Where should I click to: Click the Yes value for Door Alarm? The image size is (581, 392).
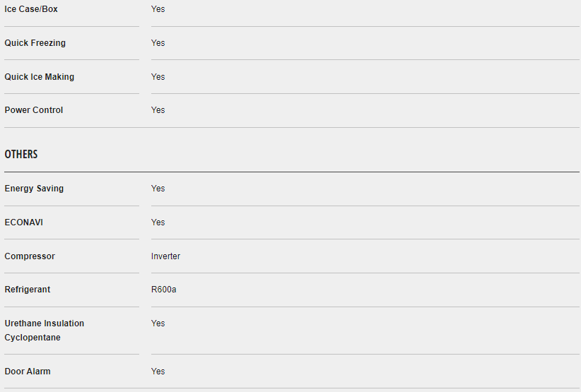pyautogui.click(x=158, y=372)
